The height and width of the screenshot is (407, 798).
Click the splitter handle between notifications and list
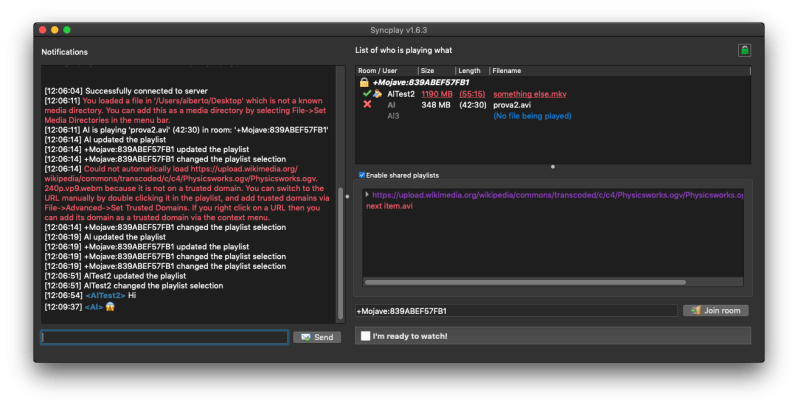point(348,196)
